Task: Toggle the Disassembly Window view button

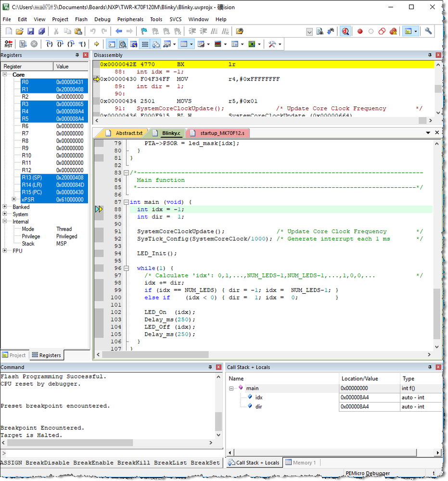Action: coord(123,44)
